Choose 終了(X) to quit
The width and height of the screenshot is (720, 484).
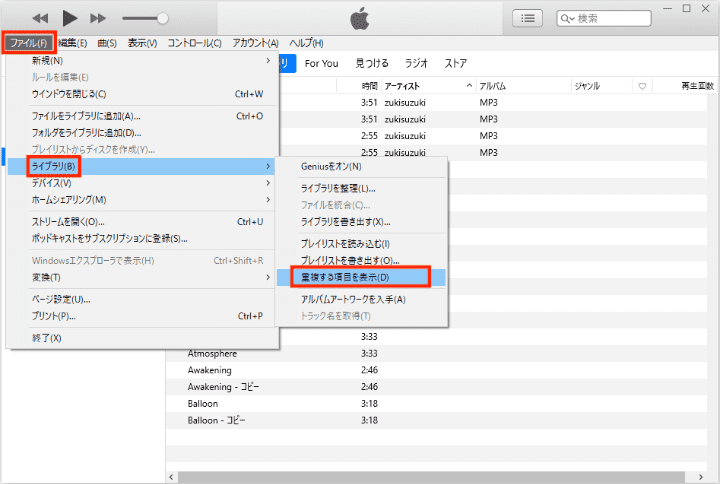pyautogui.click(x=143, y=338)
